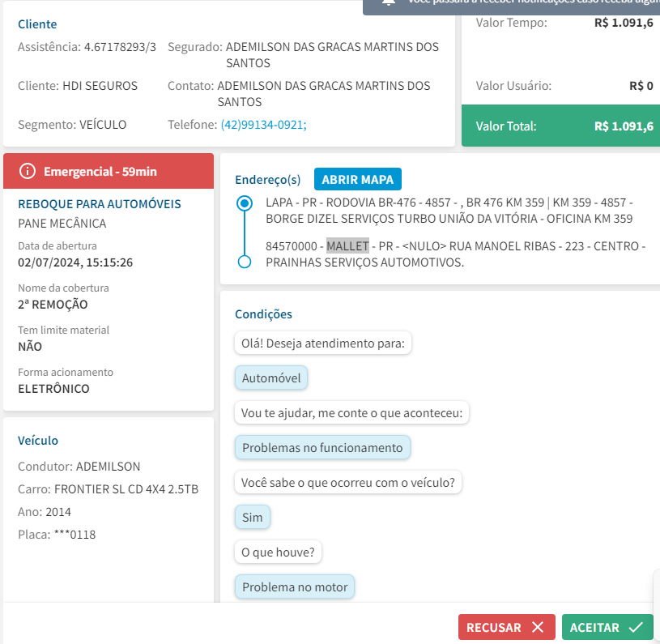Accept the service request with ACEITAR
Screen dimensions: 660x644
click(607, 627)
